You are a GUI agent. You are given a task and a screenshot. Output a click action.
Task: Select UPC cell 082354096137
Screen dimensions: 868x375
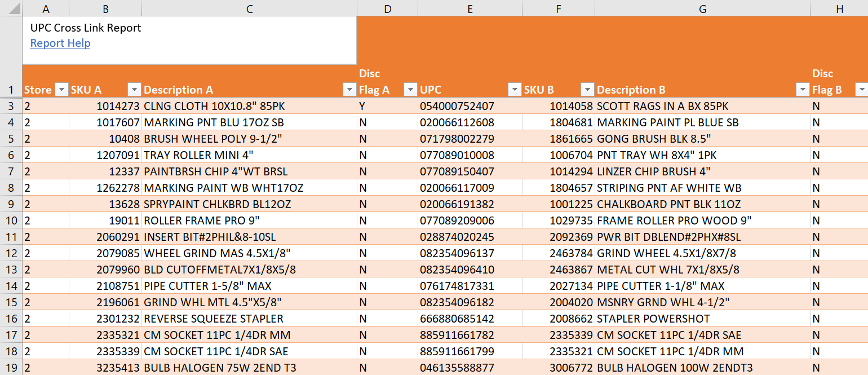tap(470, 253)
